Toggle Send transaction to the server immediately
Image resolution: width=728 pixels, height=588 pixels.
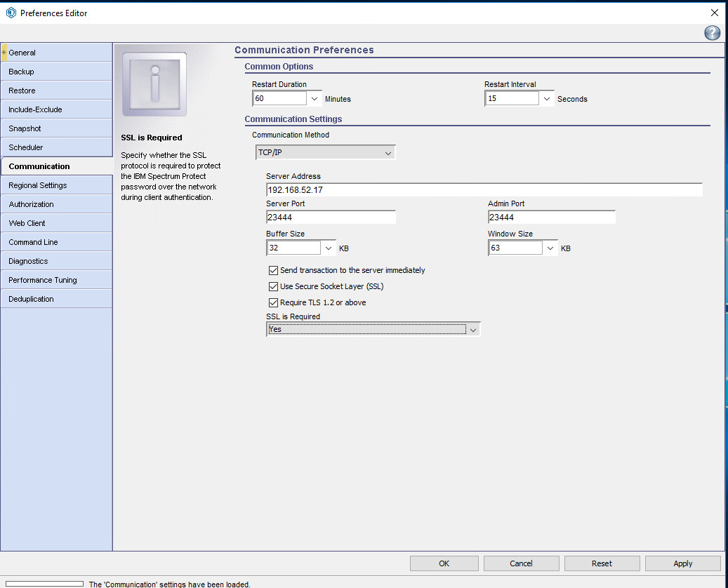[x=274, y=270]
